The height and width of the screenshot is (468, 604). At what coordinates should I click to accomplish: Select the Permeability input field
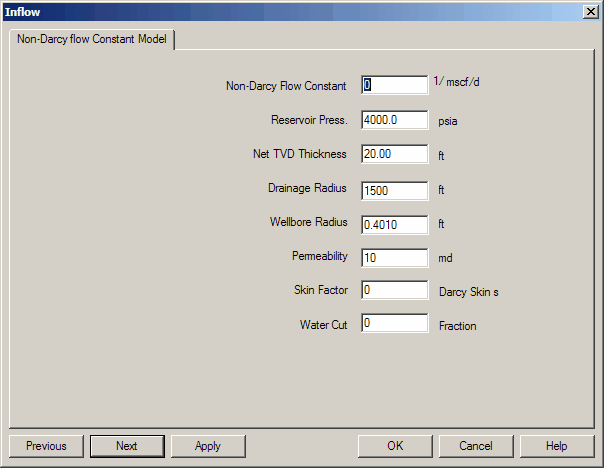point(395,257)
